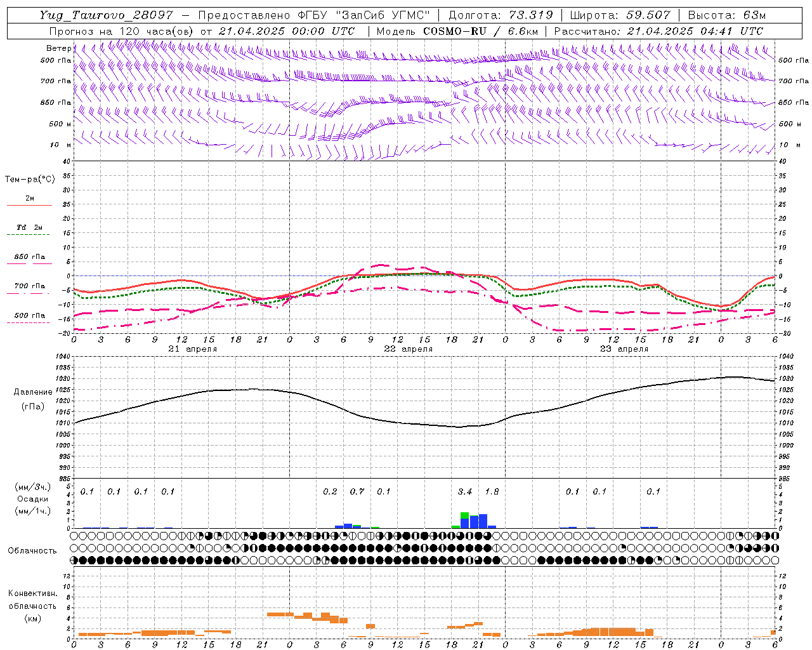Click the '22 апреля' date label
812x650 pixels.
[408, 349]
